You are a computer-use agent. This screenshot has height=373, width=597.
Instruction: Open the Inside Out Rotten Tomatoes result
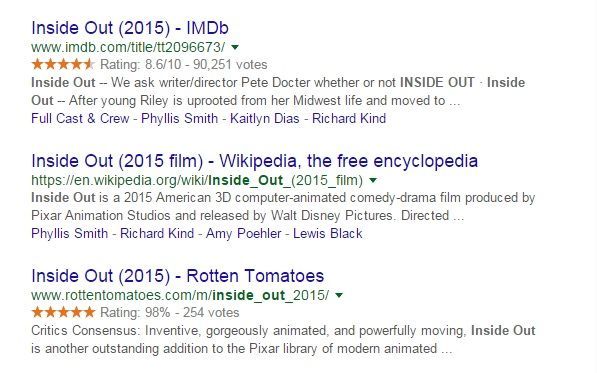[177, 276]
